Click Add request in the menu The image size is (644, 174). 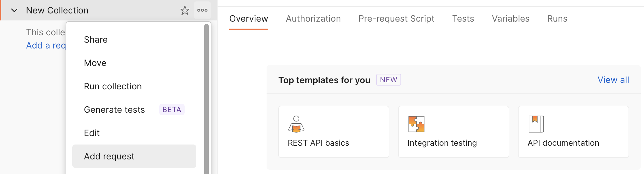[134, 156]
